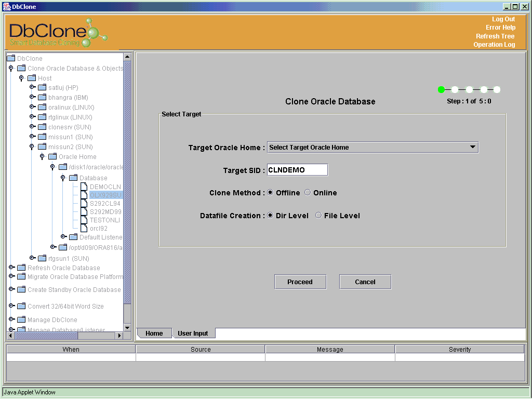Click the S292MD99 database file icon
This screenshot has width=532, height=399.
click(x=84, y=211)
